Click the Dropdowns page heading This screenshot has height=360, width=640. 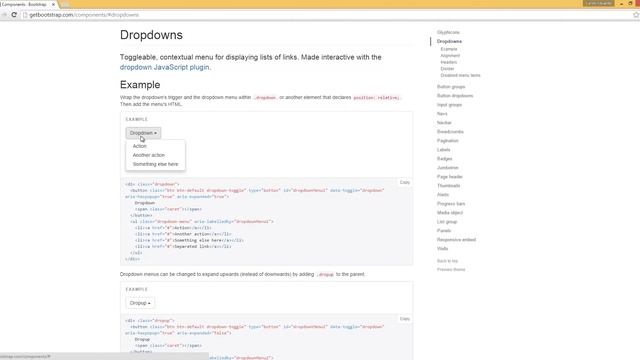151,35
